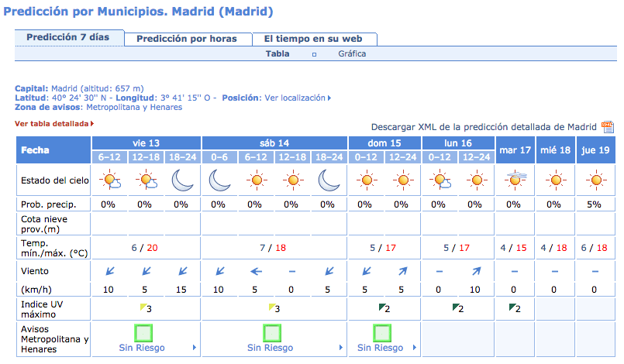Click the mar 17 hazy sun icon
Image resolution: width=624 pixels, height=364 pixels.
tap(515, 180)
